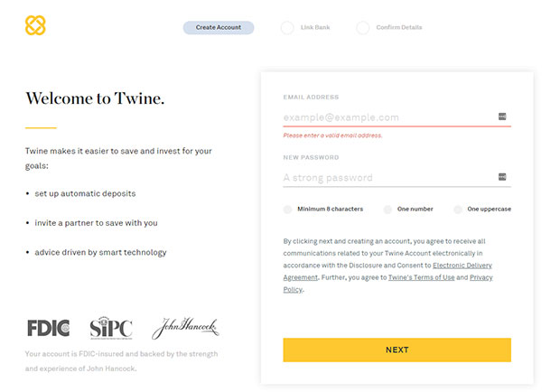This screenshot has width=560, height=392.
Task: Click the Confirm Details step circle
Action: tap(362, 27)
